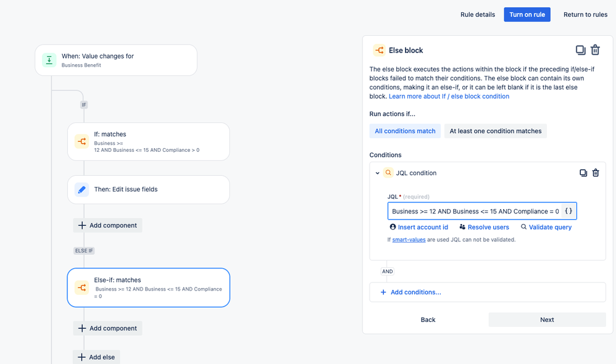Insert smart value with curly braces icon
The width and height of the screenshot is (616, 364).
tap(568, 211)
